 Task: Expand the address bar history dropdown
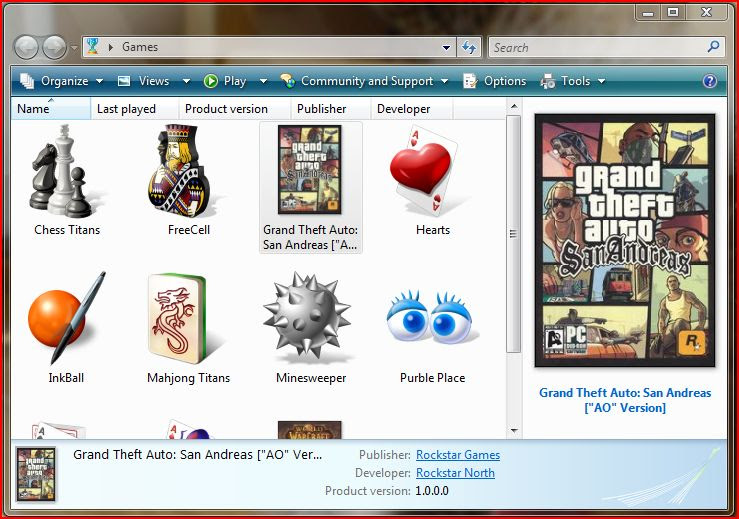446,47
